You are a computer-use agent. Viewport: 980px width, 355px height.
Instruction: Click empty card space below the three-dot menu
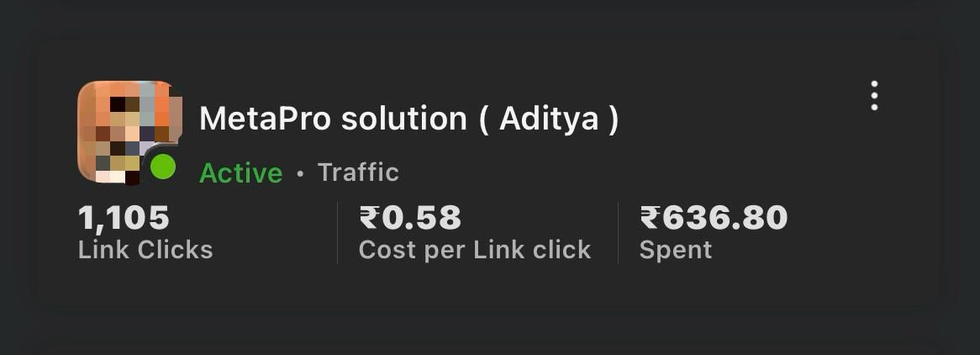[874, 188]
